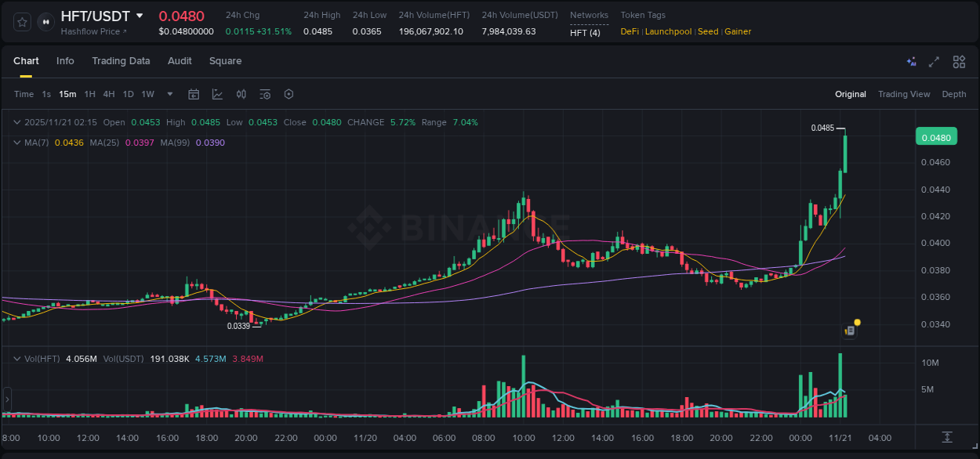Click the hexagon chart settings icon
Screen dimensions: 980x459
coord(289,94)
